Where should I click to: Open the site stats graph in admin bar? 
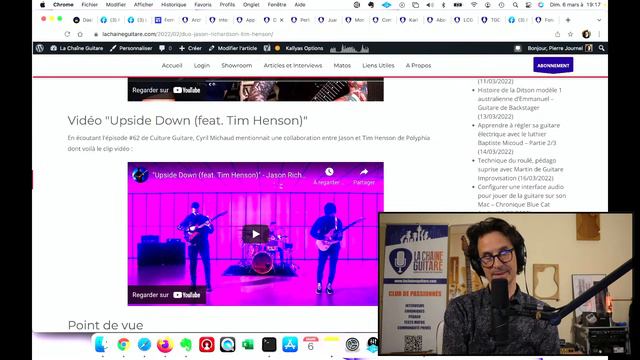pos(349,49)
